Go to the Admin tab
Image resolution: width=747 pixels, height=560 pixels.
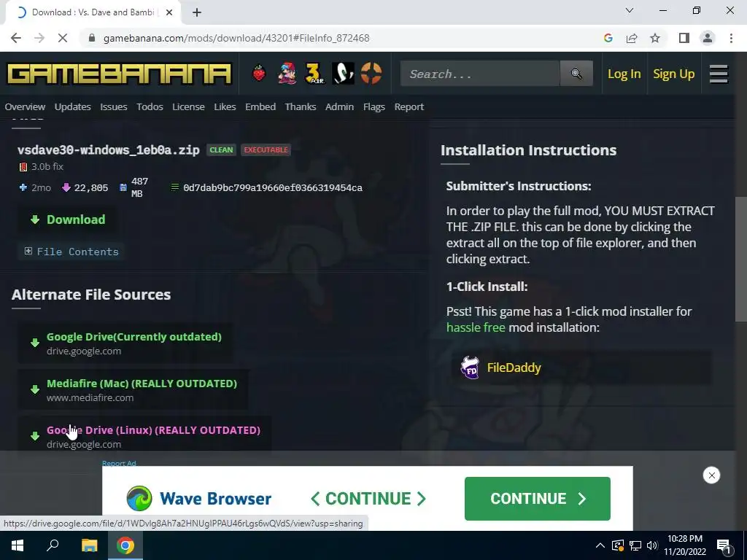pyautogui.click(x=339, y=106)
